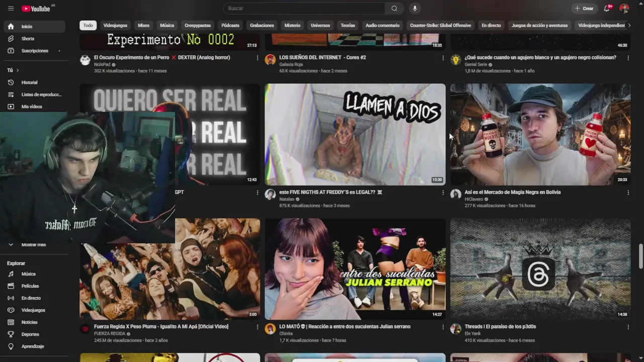Open the account avatar menu

624,9
